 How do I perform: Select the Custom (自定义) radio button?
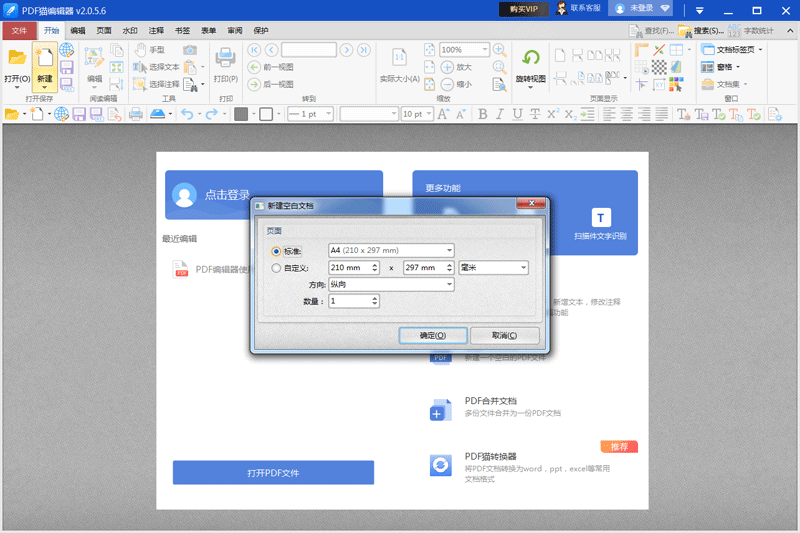[277, 267]
